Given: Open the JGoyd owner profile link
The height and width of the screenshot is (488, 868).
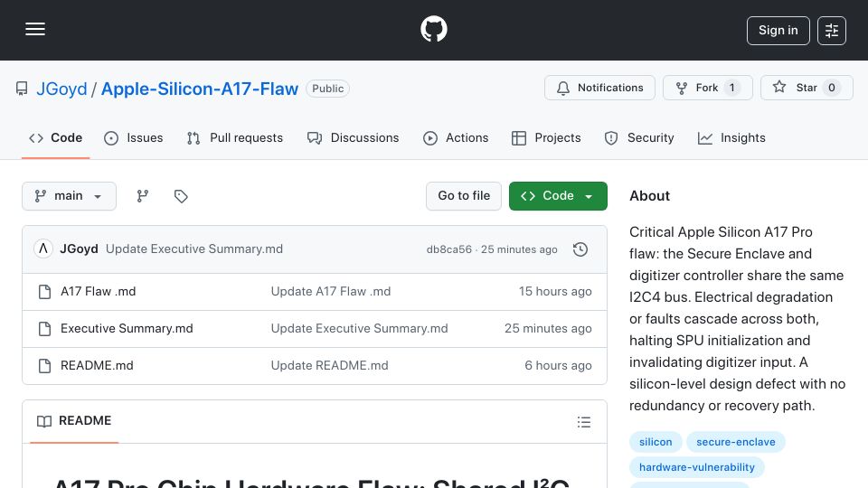Looking at the screenshot, I should 61,89.
